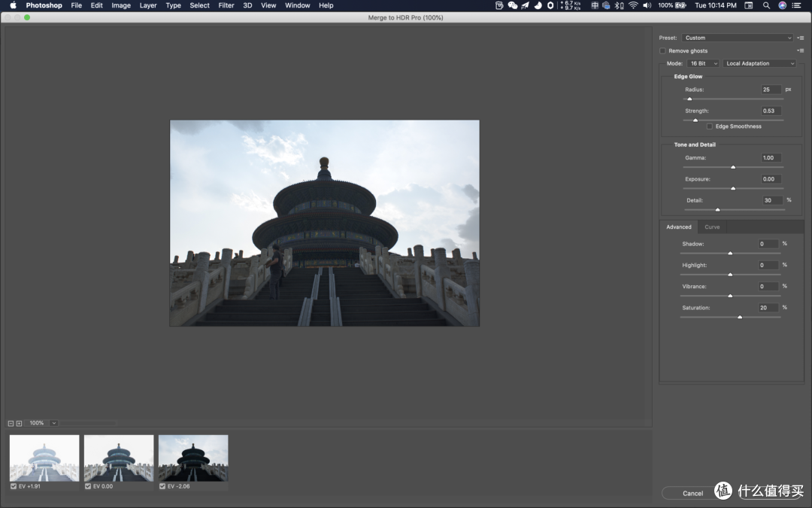Open the Type menu
The width and height of the screenshot is (812, 508).
[x=173, y=5]
